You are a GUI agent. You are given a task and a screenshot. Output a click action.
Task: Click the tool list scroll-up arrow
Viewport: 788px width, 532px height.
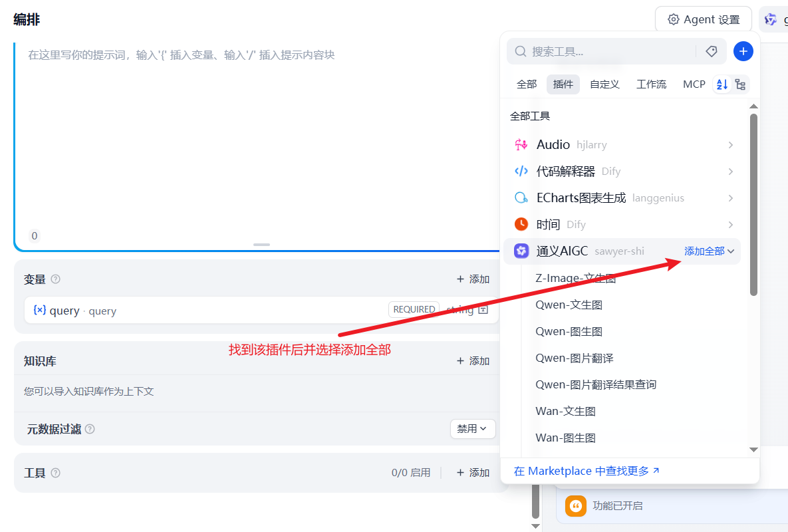[x=753, y=106]
